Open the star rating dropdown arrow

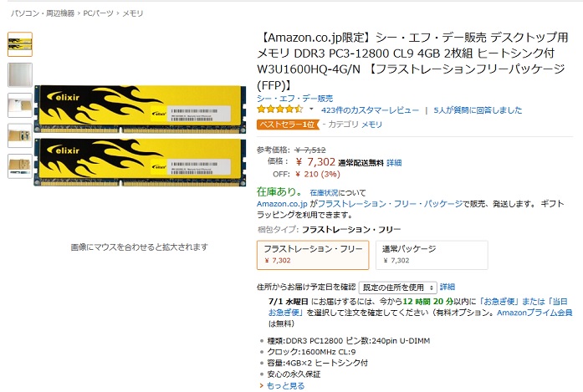click(311, 109)
